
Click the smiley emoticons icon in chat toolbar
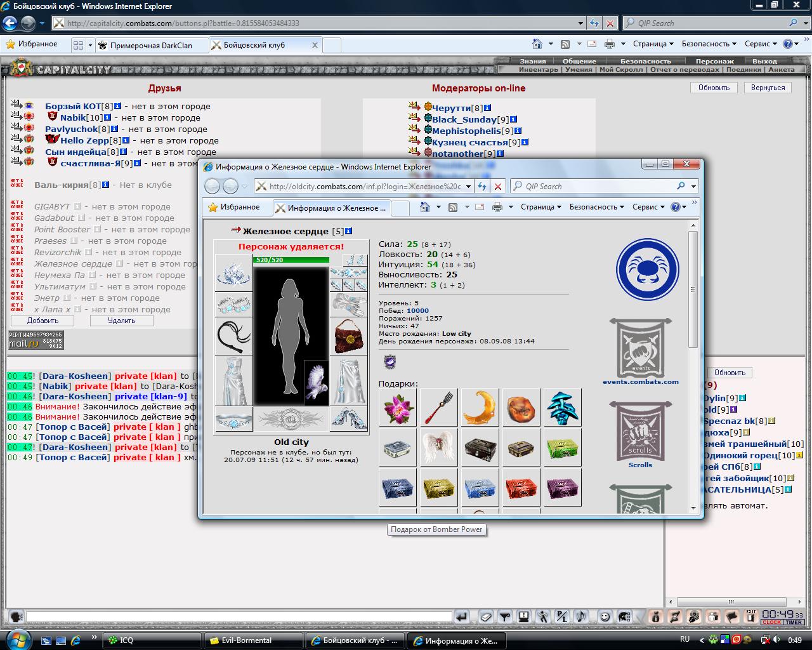[605, 616]
